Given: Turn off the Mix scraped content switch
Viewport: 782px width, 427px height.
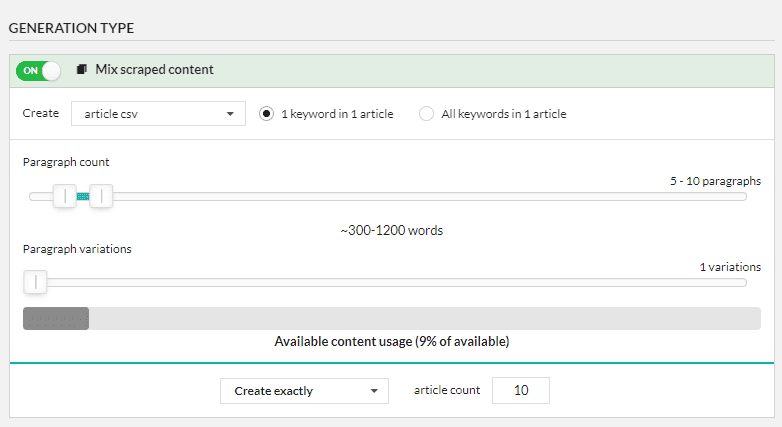Looking at the screenshot, I should (x=38, y=70).
